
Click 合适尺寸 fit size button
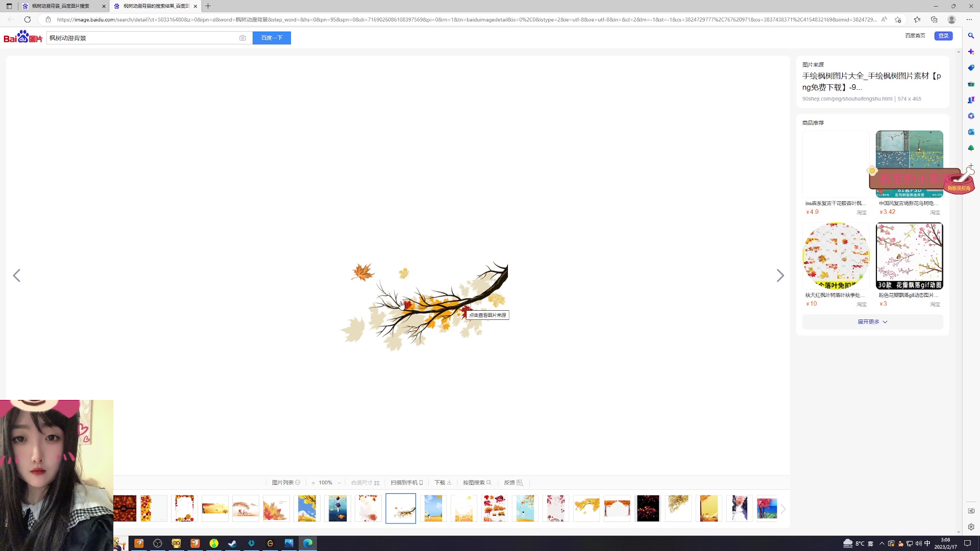tap(365, 483)
